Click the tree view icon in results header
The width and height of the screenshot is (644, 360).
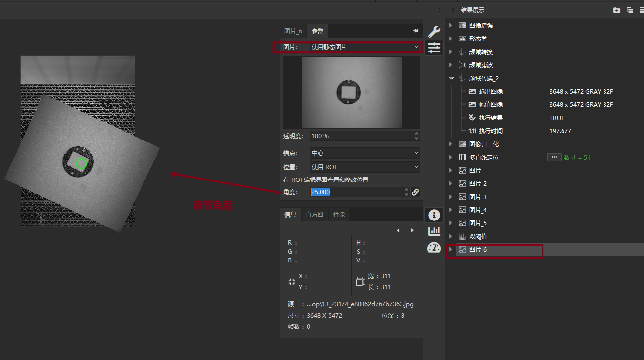(630, 10)
